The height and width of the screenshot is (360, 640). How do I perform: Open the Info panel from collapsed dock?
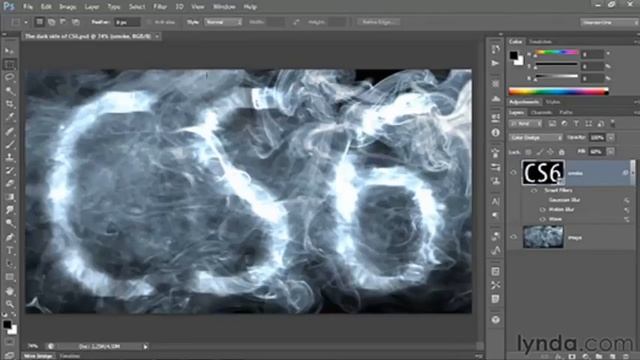(x=496, y=133)
